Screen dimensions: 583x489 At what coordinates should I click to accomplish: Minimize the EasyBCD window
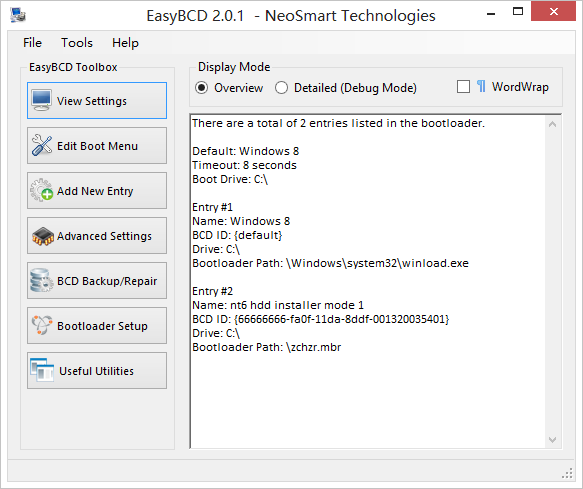(491, 14)
